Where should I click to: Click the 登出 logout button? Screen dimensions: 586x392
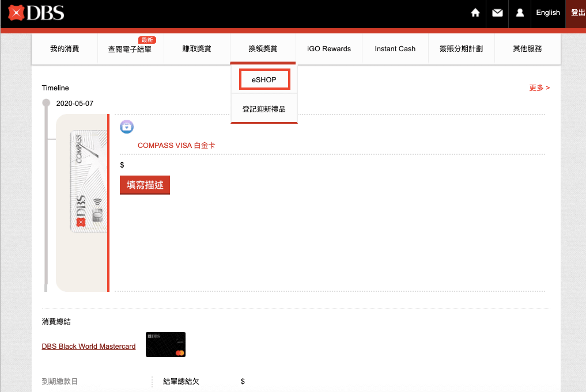click(577, 13)
